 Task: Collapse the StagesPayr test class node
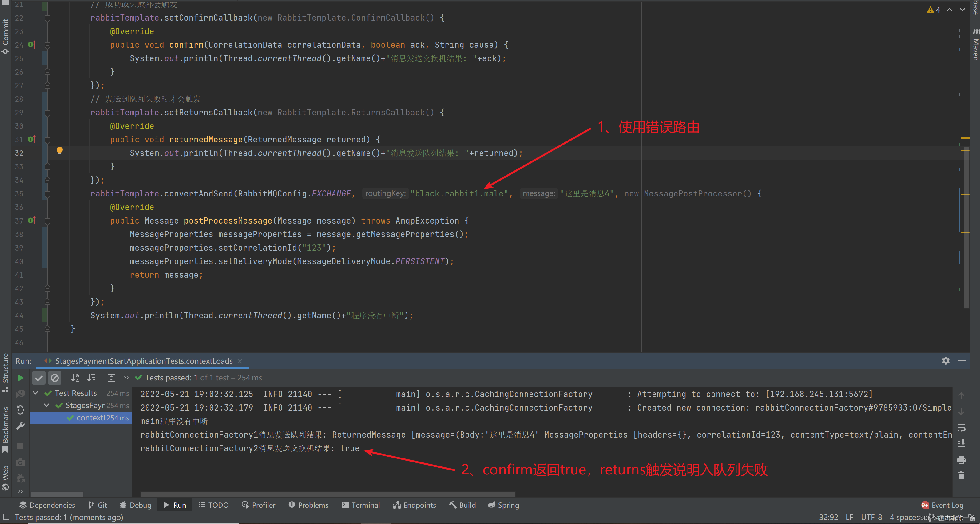point(46,405)
